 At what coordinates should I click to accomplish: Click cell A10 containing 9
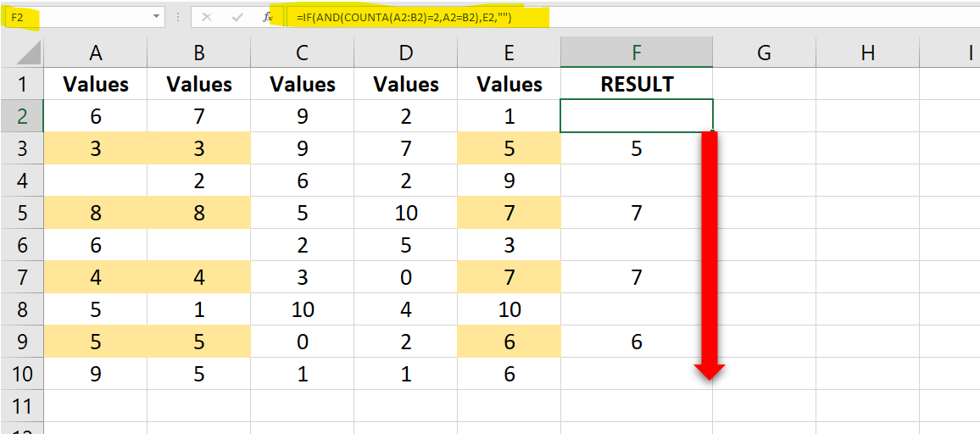coord(96,374)
